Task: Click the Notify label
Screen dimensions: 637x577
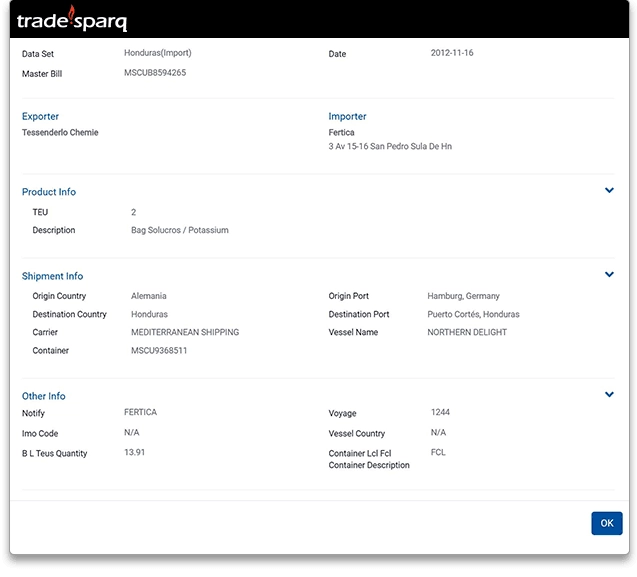Action: (33, 413)
